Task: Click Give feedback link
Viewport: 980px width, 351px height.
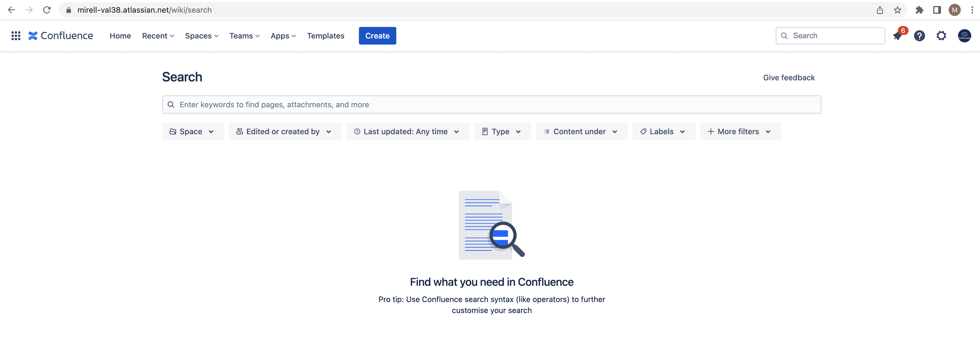Action: tap(789, 78)
